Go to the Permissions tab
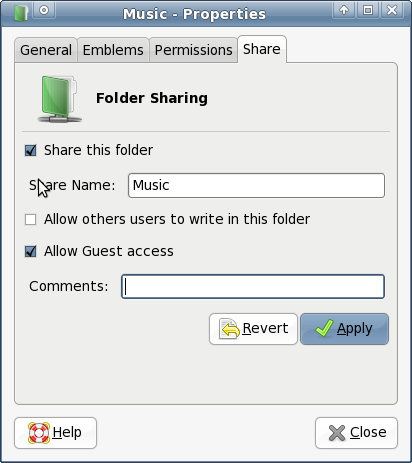The height and width of the screenshot is (463, 412). coord(194,50)
